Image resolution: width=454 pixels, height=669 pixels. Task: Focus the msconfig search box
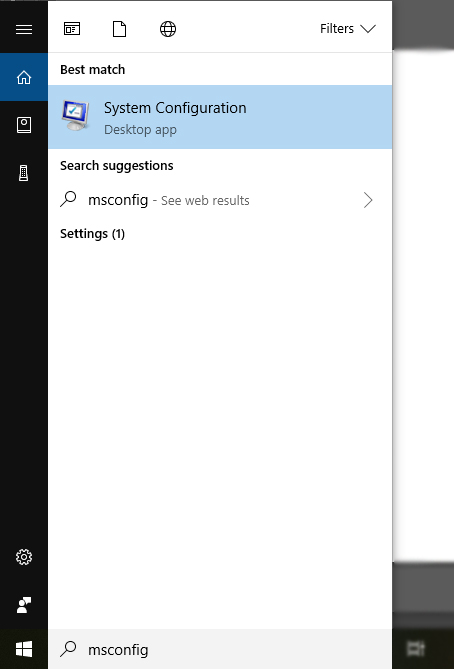pyautogui.click(x=220, y=649)
